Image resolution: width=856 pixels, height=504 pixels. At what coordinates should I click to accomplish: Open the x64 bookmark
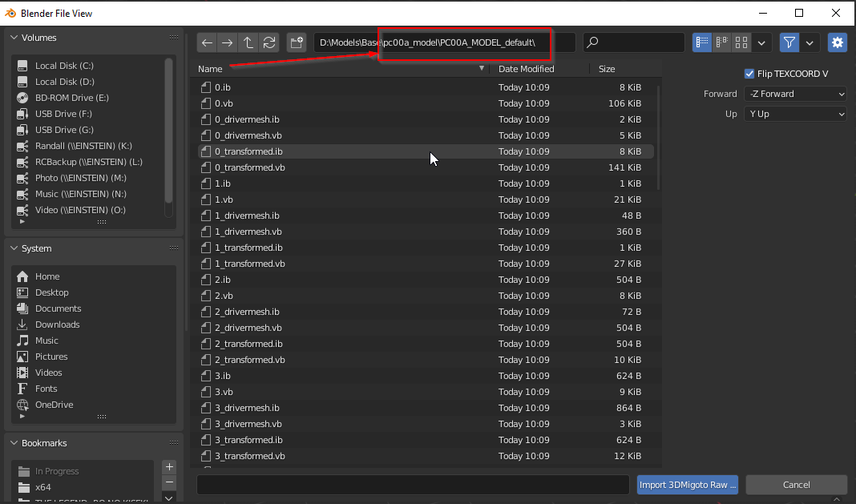(x=83, y=487)
